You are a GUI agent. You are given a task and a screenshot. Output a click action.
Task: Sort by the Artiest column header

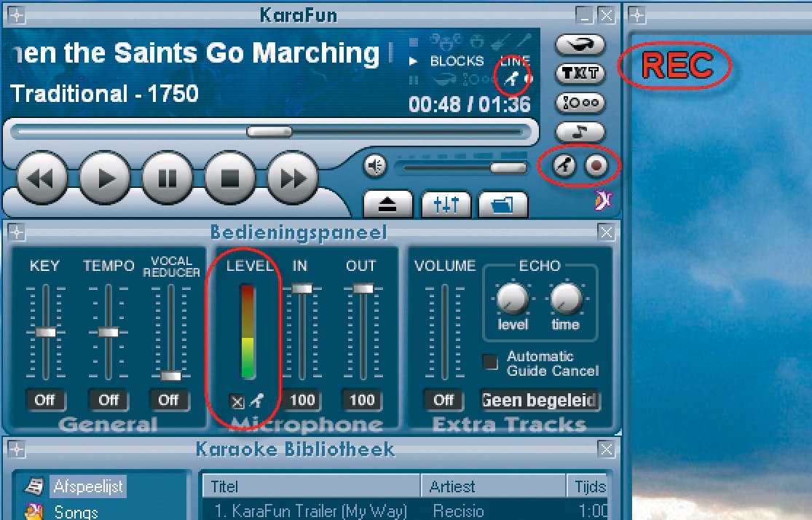pyautogui.click(x=494, y=486)
